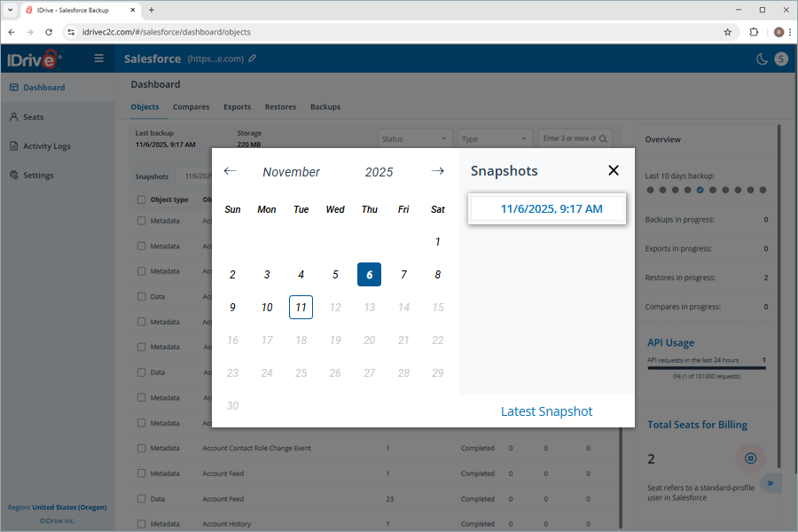Open tab search dropdown arrow
Screen dimensions: 798x532
[10, 10]
